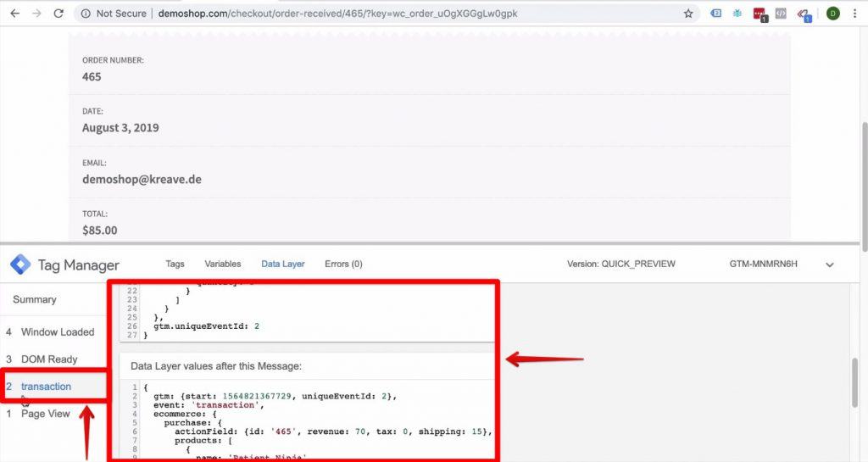Image resolution: width=868 pixels, height=462 pixels.
Task: Go back to the previous page
Action: tap(15, 14)
